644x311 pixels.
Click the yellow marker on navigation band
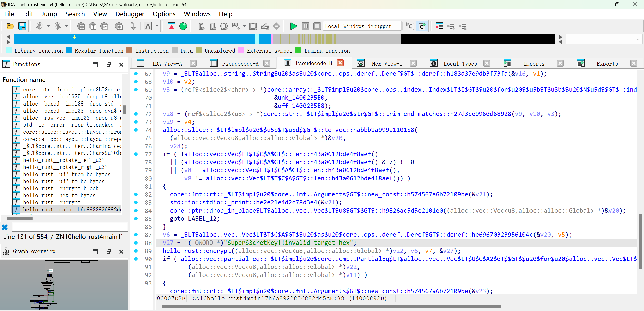pos(75,37)
